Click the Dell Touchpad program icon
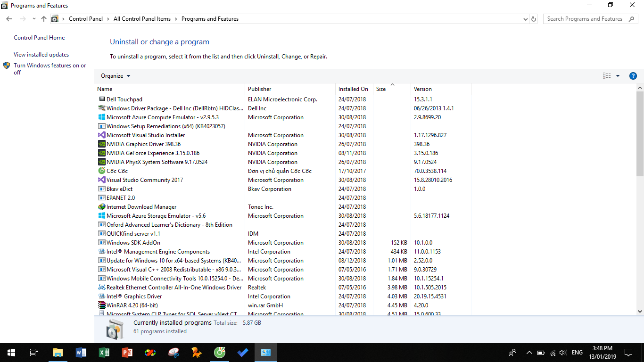644x362 pixels. coord(101,99)
